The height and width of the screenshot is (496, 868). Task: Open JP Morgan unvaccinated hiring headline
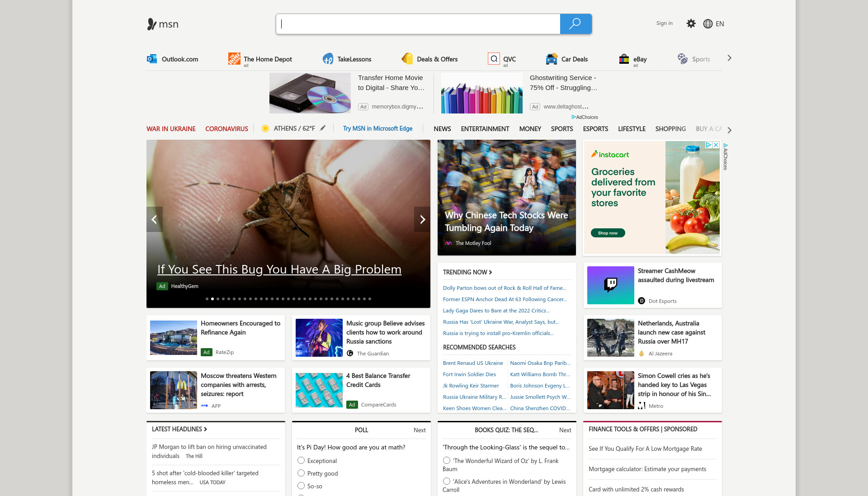(x=209, y=451)
